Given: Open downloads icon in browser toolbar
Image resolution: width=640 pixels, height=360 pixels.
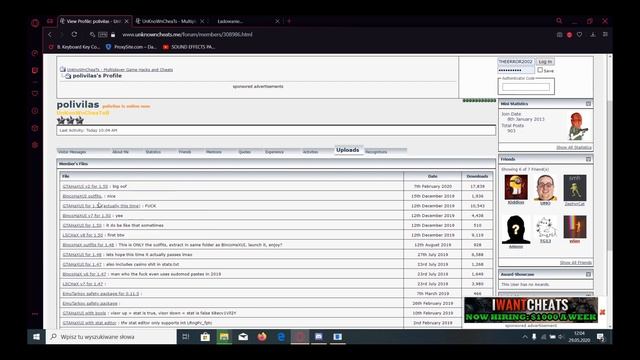Looking at the screenshot, I should (593, 35).
